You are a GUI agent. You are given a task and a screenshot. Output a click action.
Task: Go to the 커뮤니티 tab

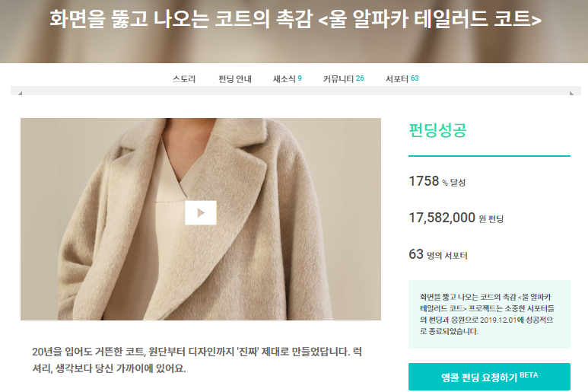(x=344, y=78)
